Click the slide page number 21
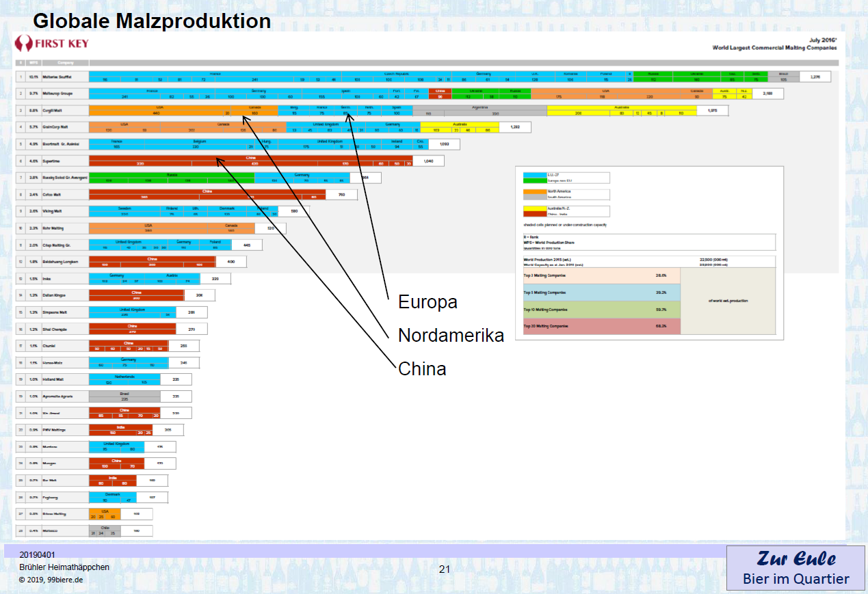 [x=445, y=569]
